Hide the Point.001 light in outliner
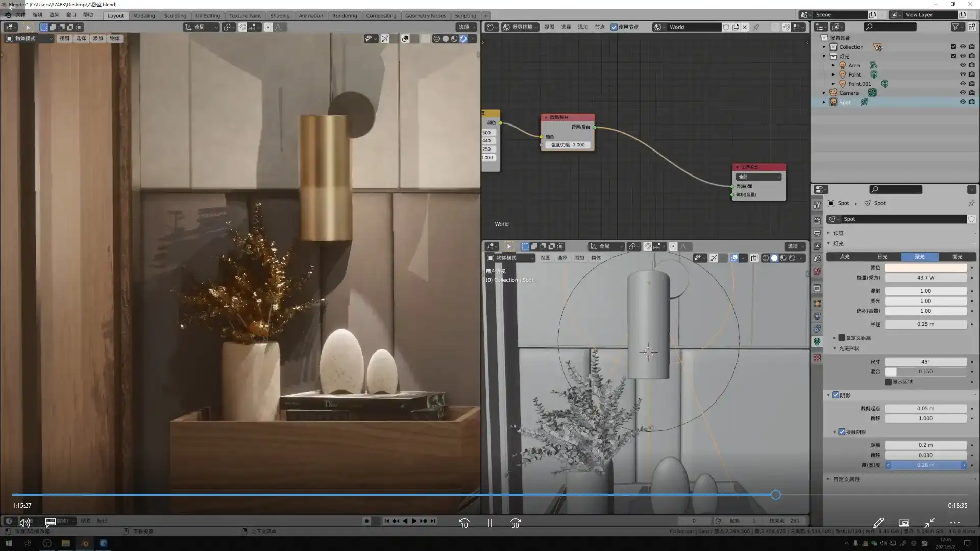The width and height of the screenshot is (980, 551). pyautogui.click(x=963, y=84)
